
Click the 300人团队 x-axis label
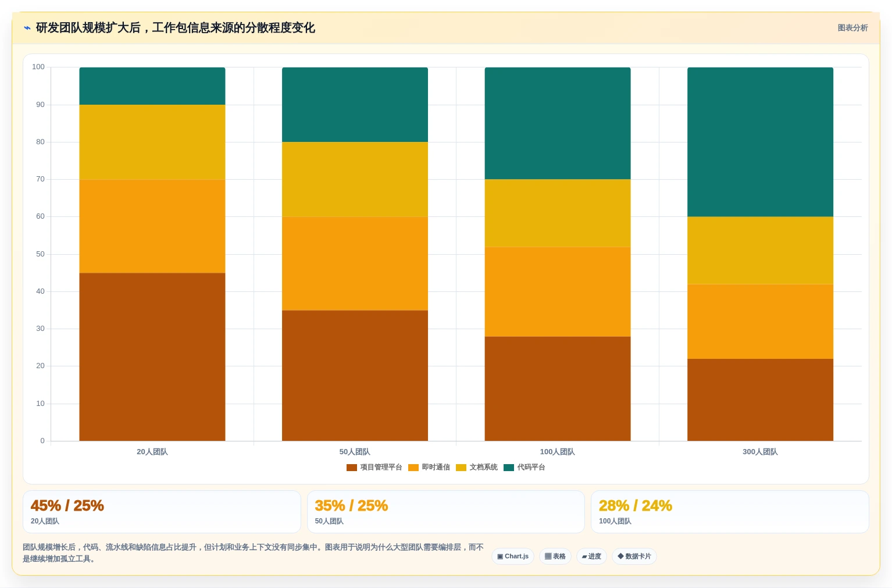[760, 452]
